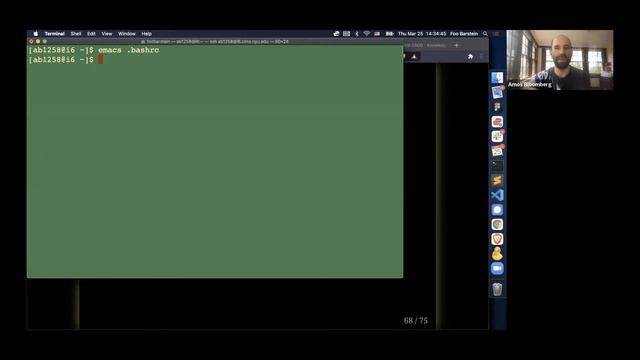This screenshot has height=360, width=640.
Task: Open Signal from the dock
Action: [x=497, y=210]
